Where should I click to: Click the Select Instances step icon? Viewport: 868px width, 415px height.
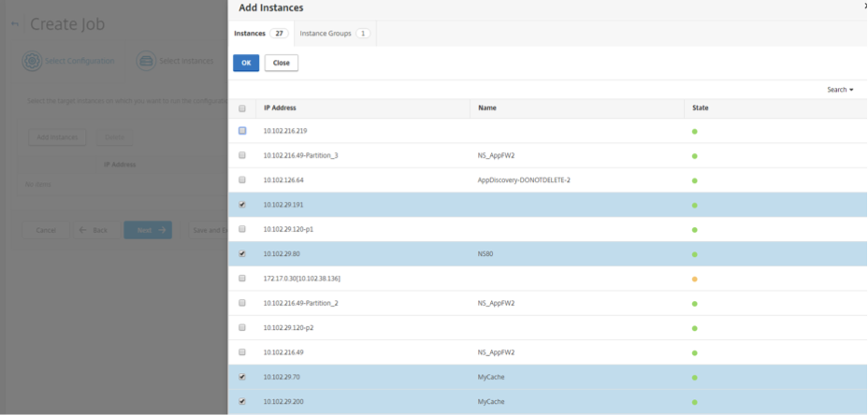pos(146,61)
